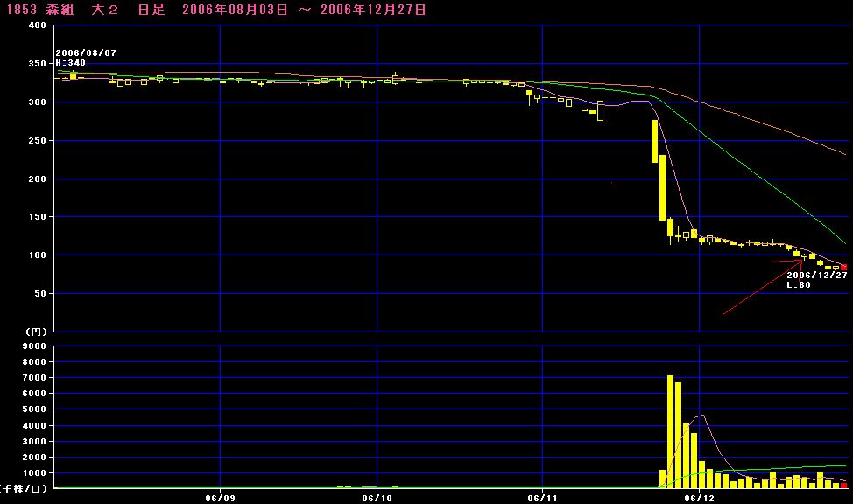853x504 pixels.
Task: Click the 06/11 date axis label
Action: point(542,498)
